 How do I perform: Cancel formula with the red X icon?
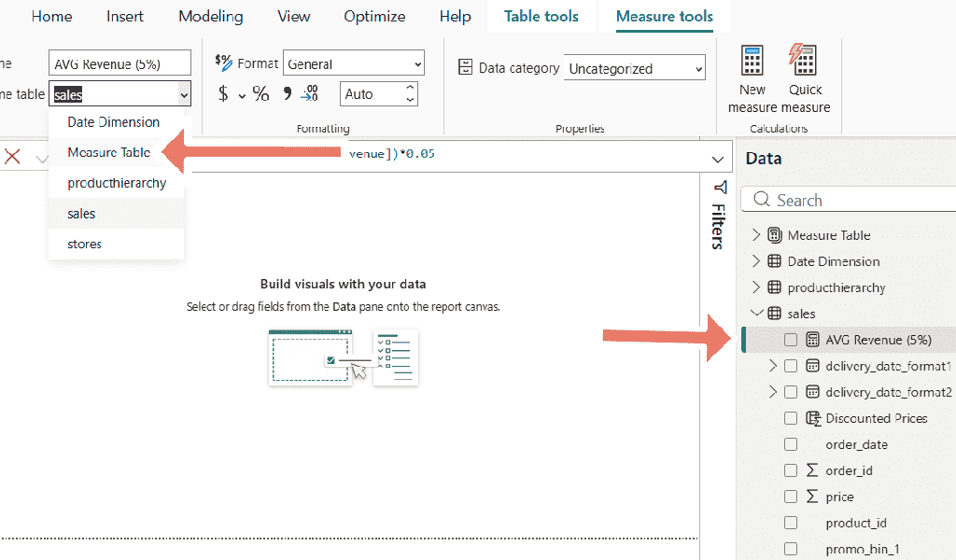[12, 157]
